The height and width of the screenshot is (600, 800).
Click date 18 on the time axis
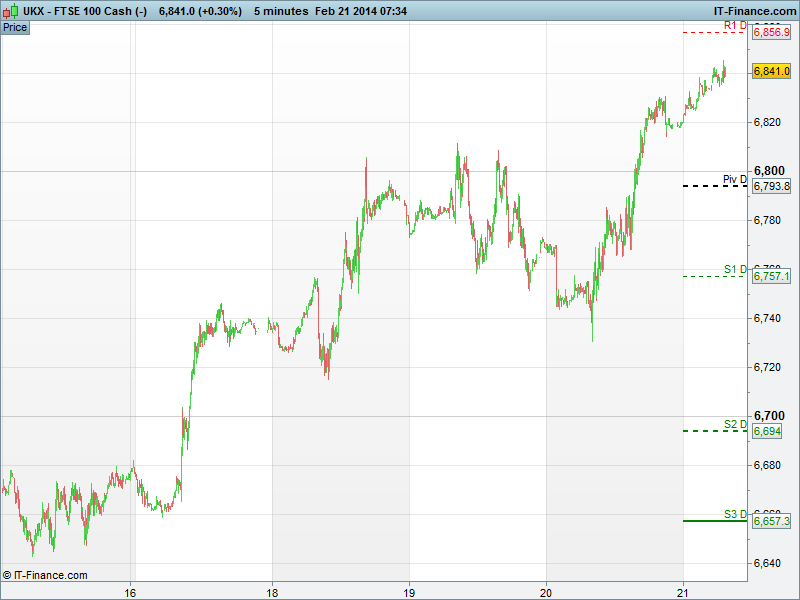[272, 592]
